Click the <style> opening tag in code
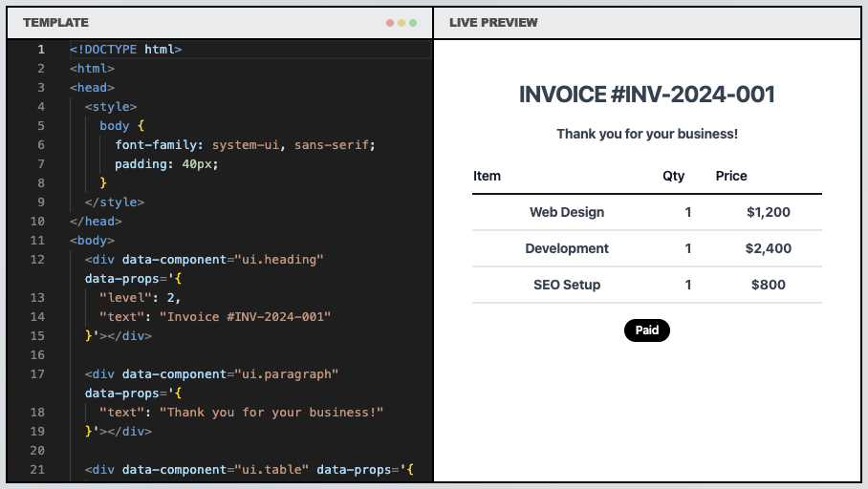 [111, 107]
